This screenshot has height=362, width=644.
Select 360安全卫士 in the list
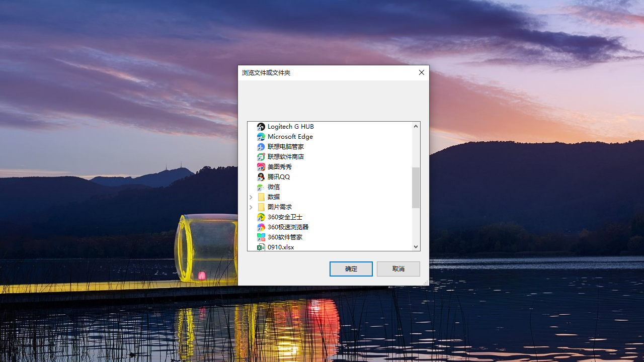284,217
